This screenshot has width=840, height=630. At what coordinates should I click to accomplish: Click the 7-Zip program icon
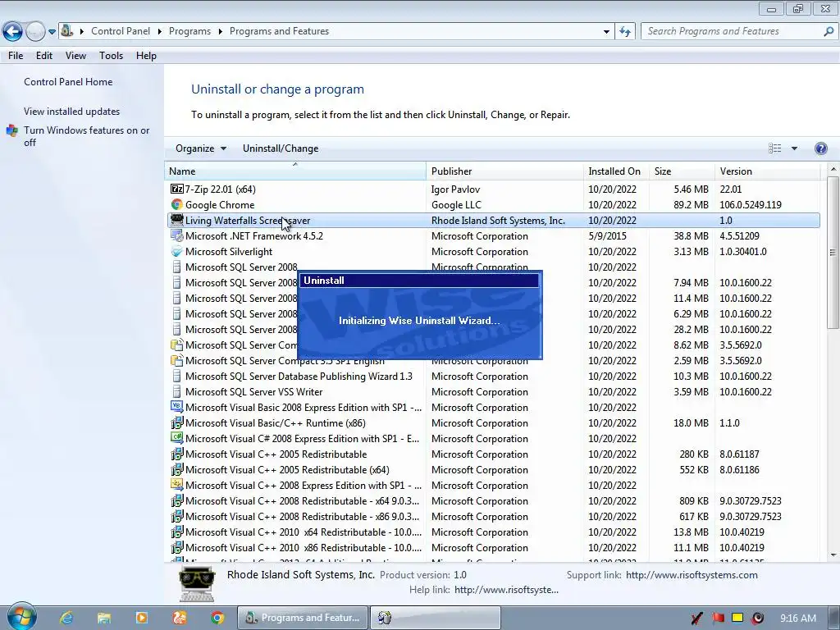[177, 189]
